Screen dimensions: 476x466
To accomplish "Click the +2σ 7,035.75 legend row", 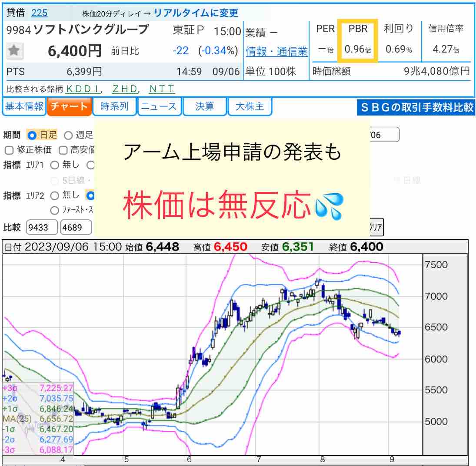I will click(x=38, y=398).
